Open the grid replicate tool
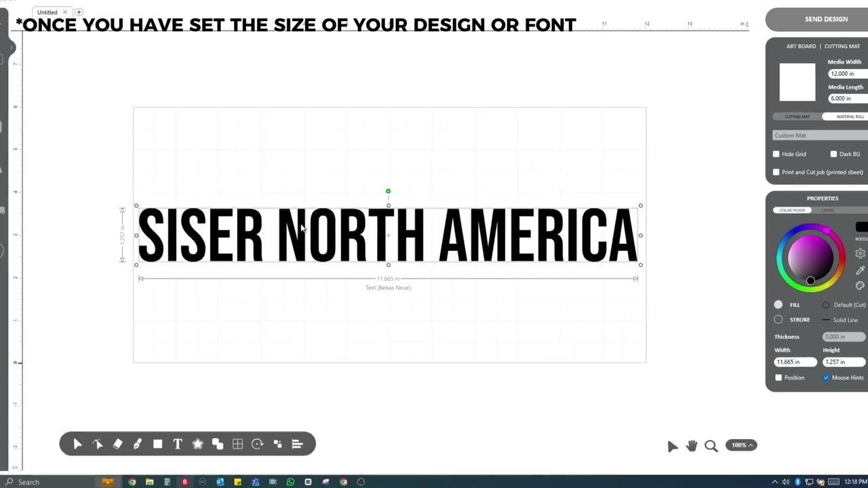Viewport: 868px width, 488px height. (x=237, y=444)
